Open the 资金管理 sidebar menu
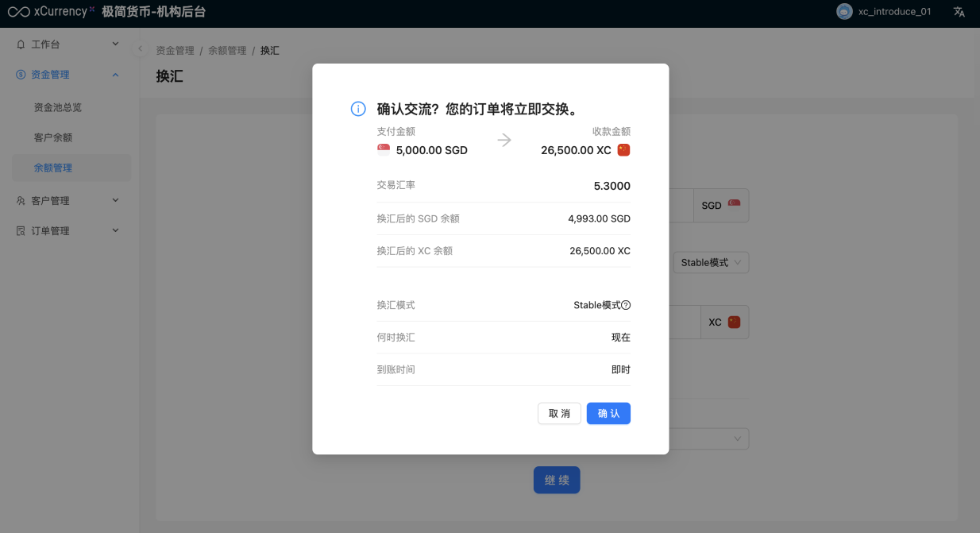980x533 pixels. point(70,75)
